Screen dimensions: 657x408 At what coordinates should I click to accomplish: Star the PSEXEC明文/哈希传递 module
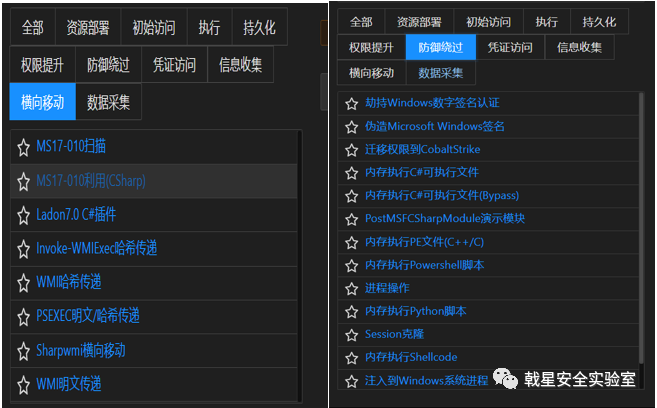coord(23,317)
